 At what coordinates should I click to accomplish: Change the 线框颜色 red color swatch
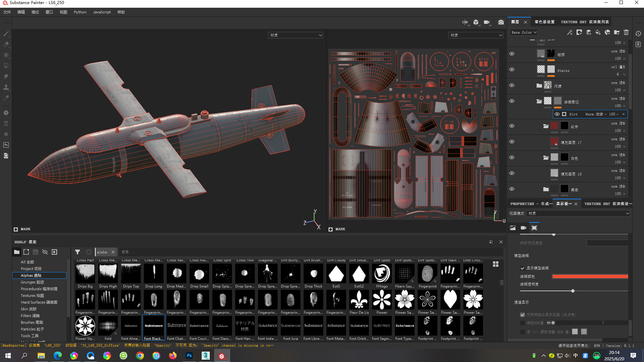pyautogui.click(x=590, y=276)
